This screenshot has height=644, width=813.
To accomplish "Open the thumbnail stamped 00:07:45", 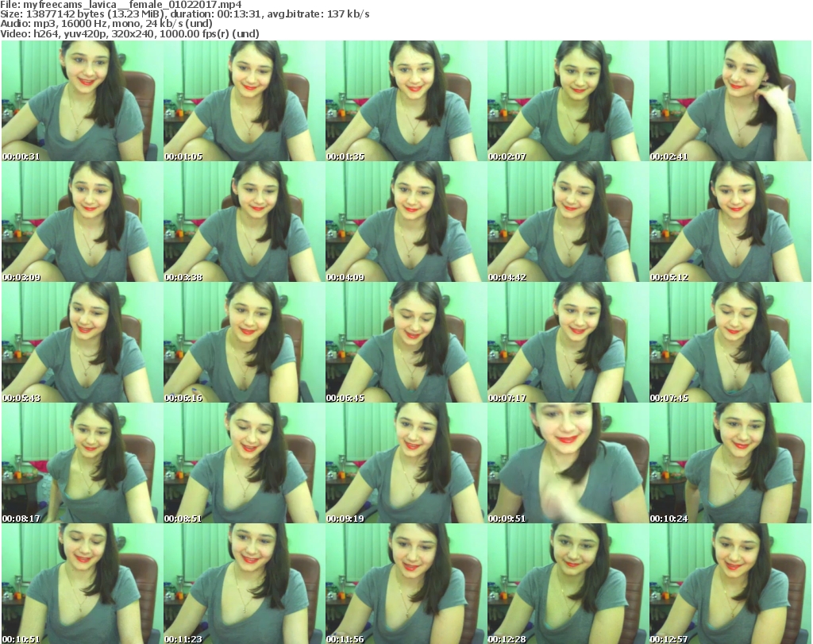I will 730,342.
